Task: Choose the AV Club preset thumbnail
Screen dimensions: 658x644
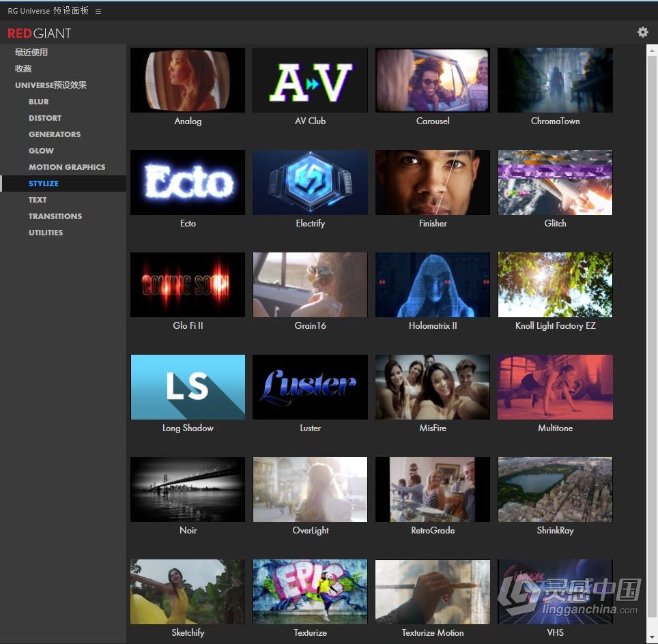Action: (x=310, y=80)
